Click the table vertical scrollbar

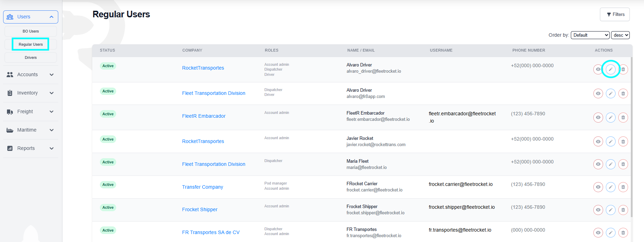tap(631, 137)
